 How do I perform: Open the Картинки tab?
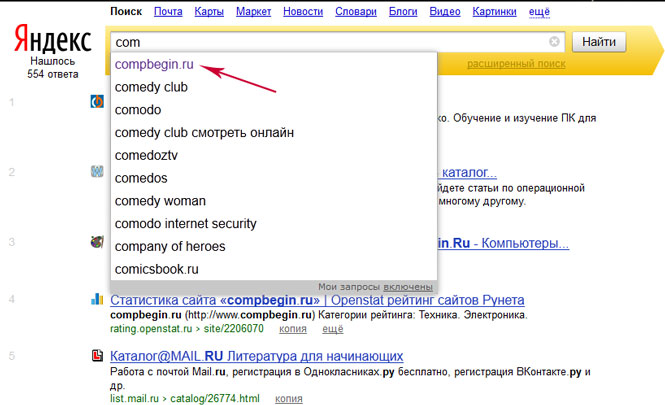[495, 11]
